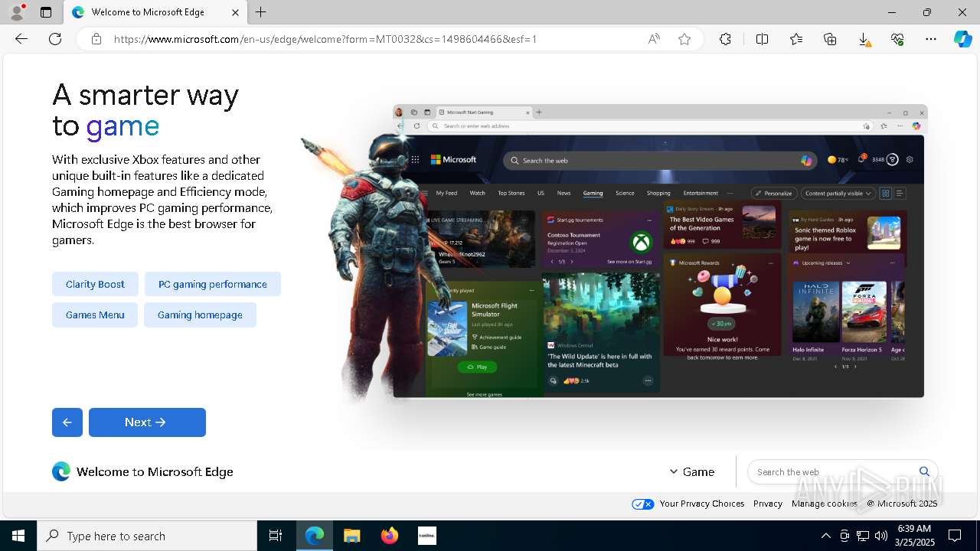Open the Downloads icon
Image resolution: width=980 pixels, height=551 pixels.
[x=864, y=39]
